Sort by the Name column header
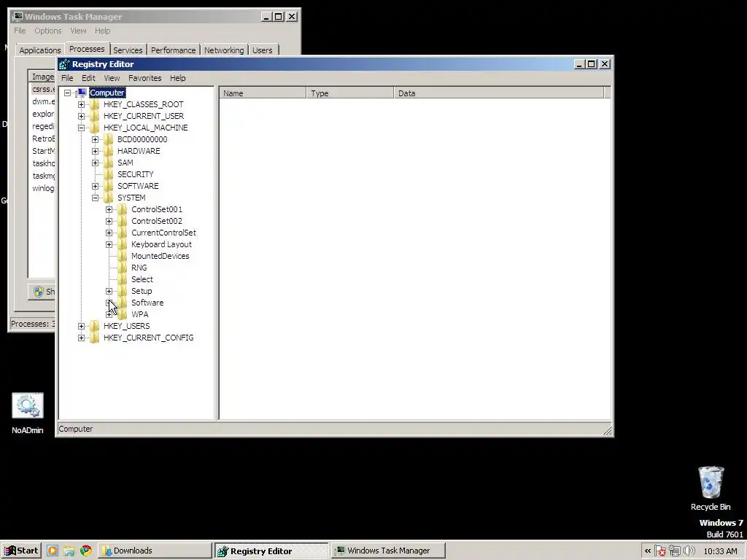Screen dimensions: 747x560 (263, 93)
